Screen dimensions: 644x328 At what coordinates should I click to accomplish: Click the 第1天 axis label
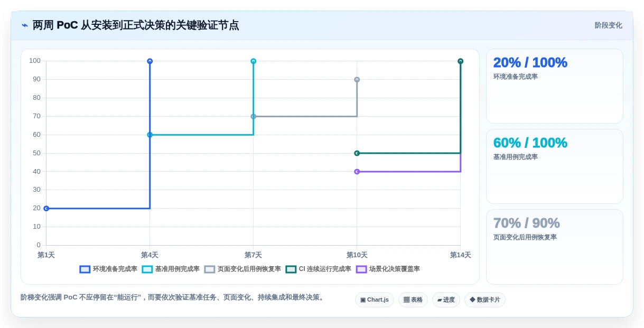tap(46, 255)
